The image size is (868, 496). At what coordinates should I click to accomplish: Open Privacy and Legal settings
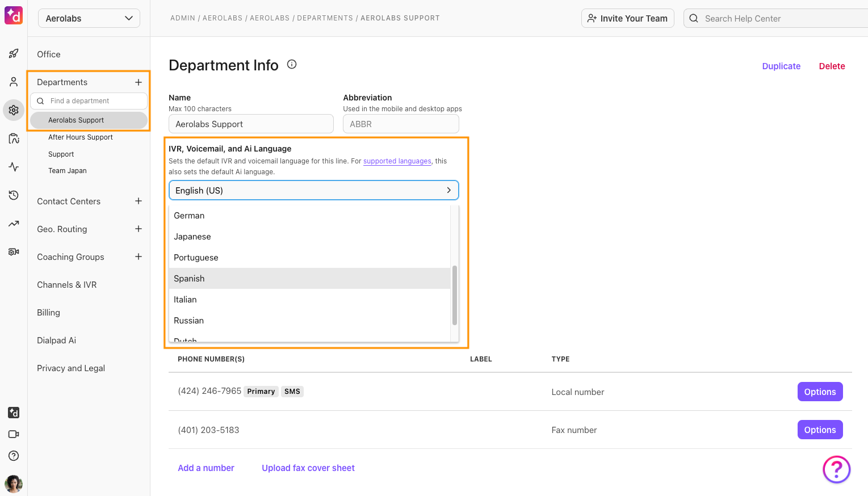(x=71, y=368)
